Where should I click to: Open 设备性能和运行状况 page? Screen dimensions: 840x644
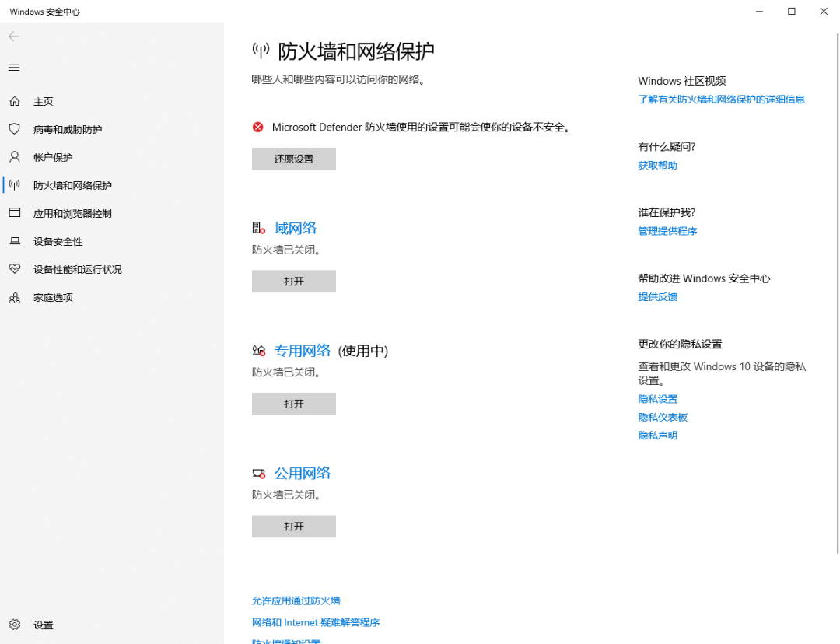[x=78, y=269]
